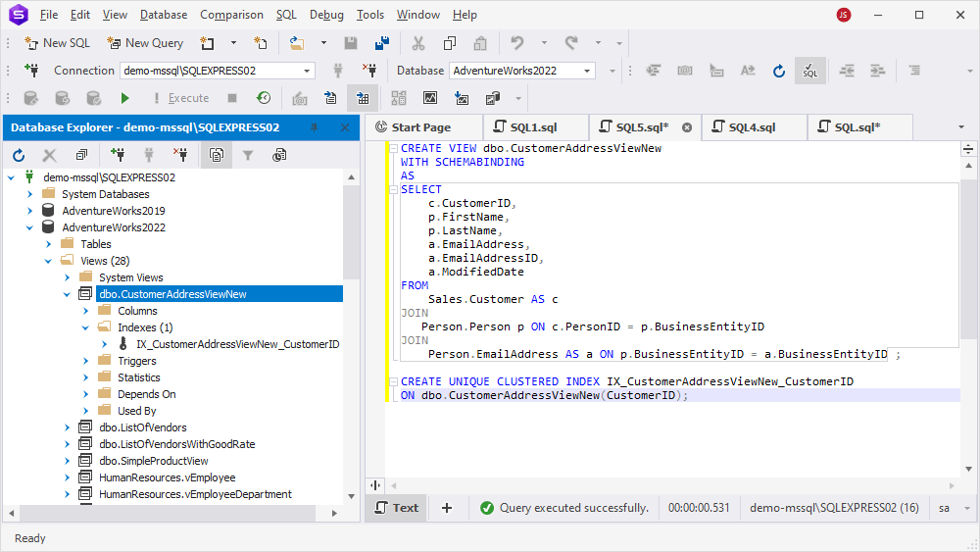Switch to the Start Page tab
Screen dimensions: 980x552
(421, 127)
